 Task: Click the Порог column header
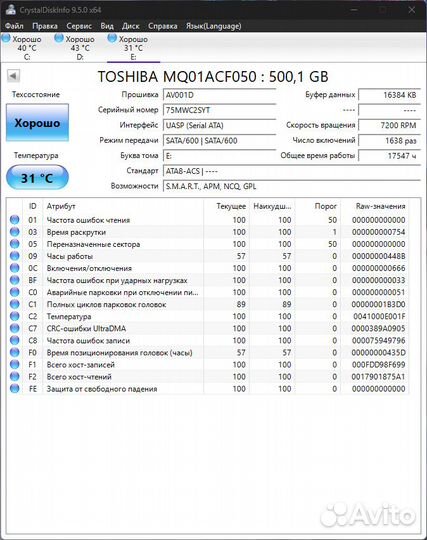click(318, 206)
